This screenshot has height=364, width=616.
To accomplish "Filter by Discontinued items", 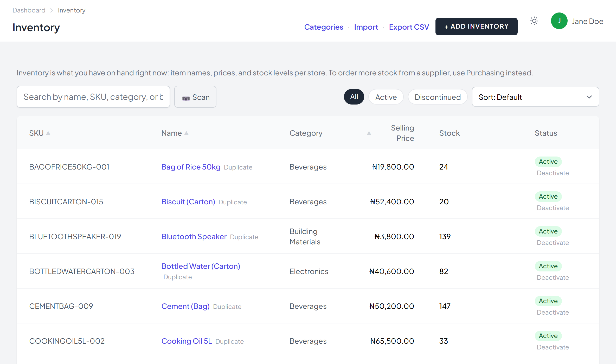I will pos(438,97).
